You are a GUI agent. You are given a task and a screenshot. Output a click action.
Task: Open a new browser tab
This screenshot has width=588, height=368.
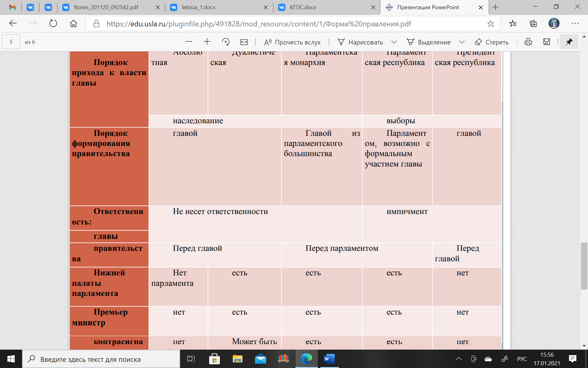[496, 7]
